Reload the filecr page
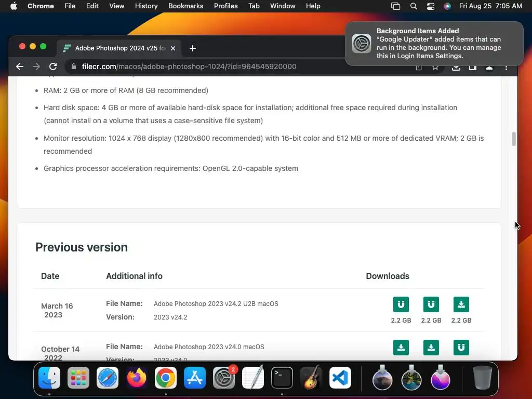This screenshot has width=532, height=399. (53, 66)
